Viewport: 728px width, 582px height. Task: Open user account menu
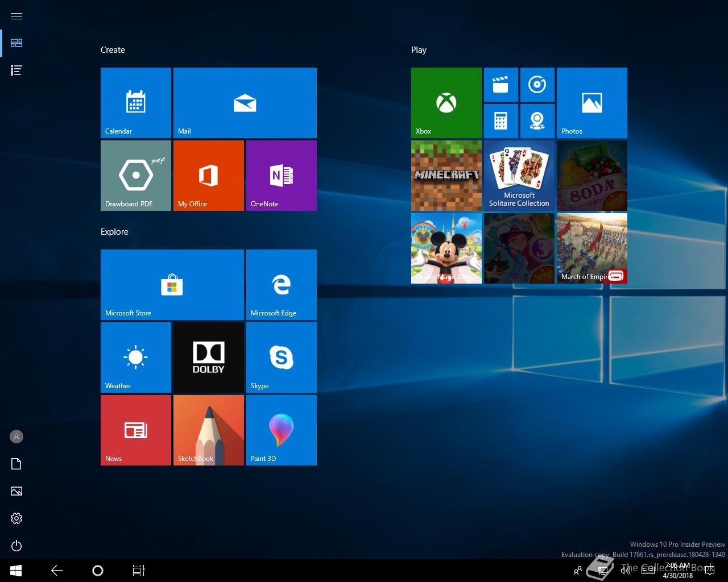coord(16,436)
